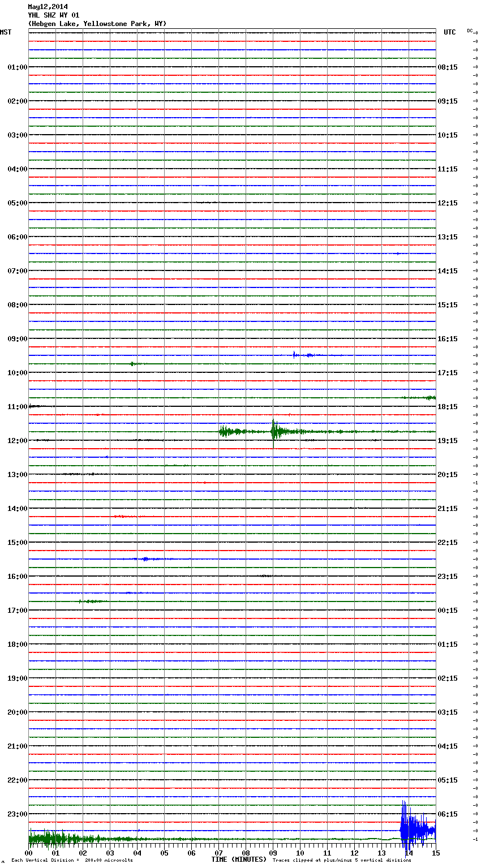This screenshot has width=481, height=868.
Task: Select minute 11 on bottom axis
Action: click(328, 853)
